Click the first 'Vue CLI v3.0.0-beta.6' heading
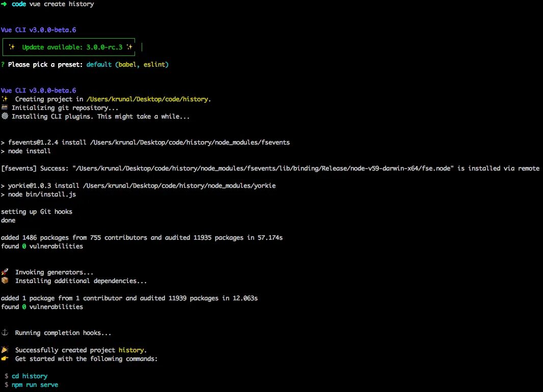The width and height of the screenshot is (543, 392). pos(38,30)
